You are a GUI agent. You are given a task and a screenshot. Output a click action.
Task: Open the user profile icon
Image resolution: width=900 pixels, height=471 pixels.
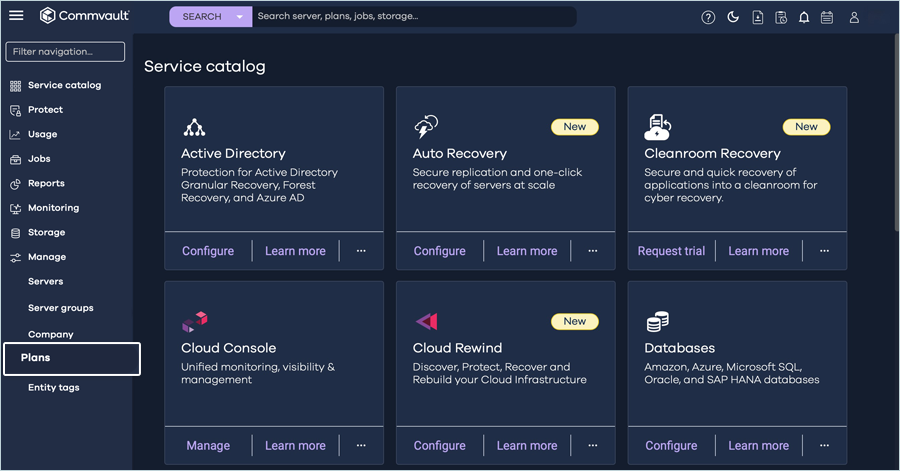tap(854, 17)
